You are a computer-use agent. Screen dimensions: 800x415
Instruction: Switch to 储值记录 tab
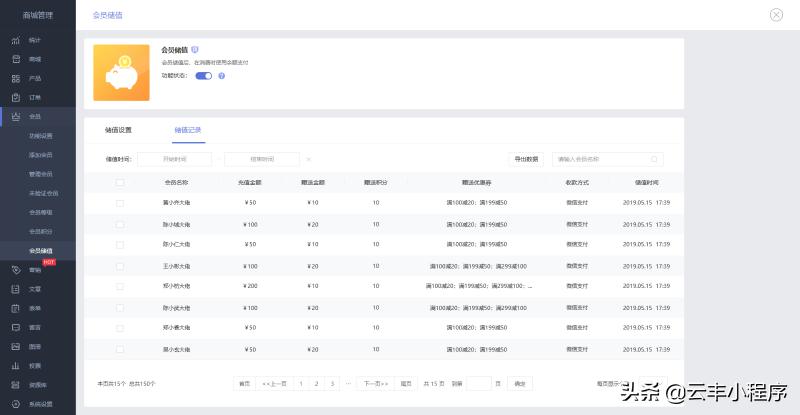[188, 130]
